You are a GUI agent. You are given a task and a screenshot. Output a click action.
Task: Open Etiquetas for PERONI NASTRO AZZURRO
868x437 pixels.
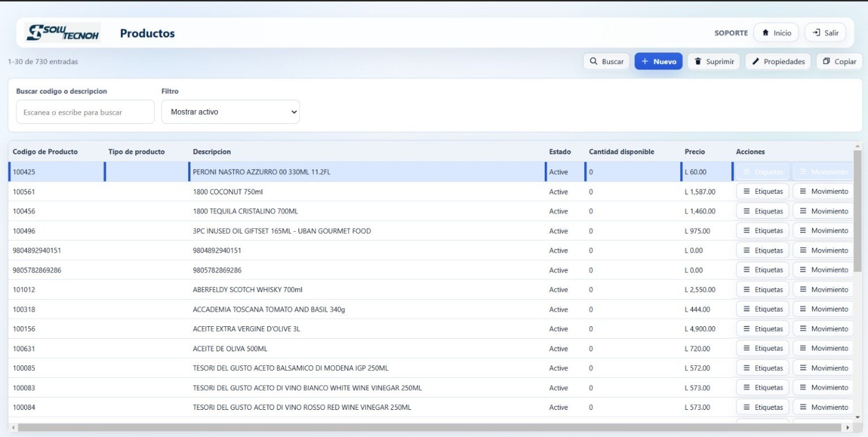(x=763, y=172)
